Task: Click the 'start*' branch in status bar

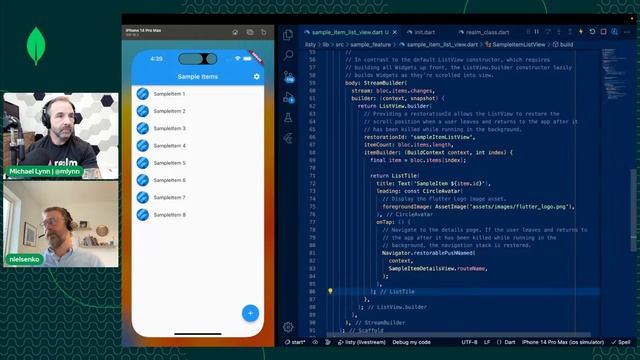Action: (x=295, y=342)
